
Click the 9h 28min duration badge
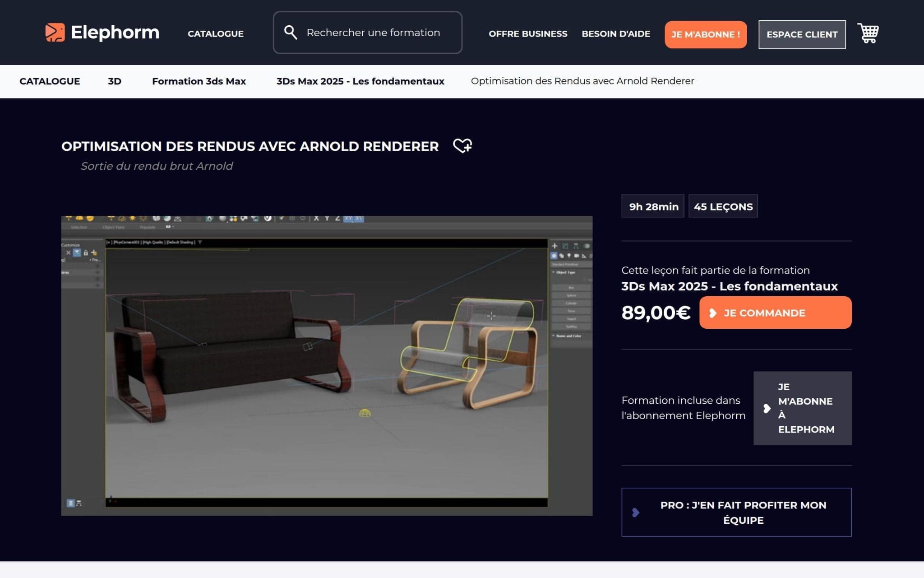tap(653, 206)
